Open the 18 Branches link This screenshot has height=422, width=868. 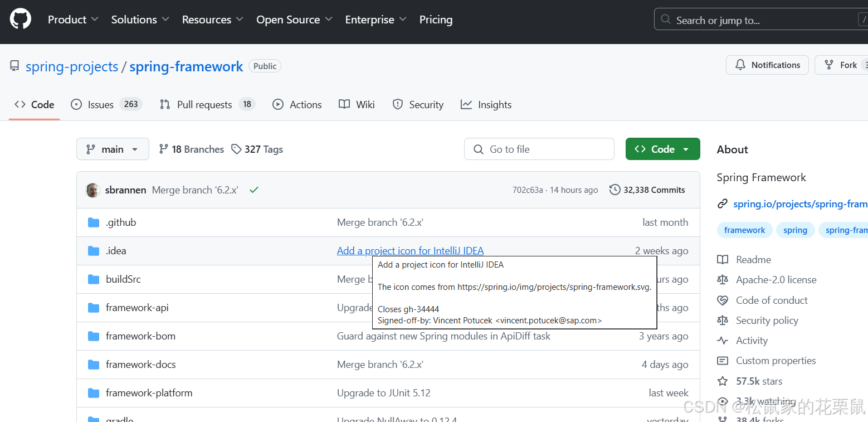click(191, 149)
